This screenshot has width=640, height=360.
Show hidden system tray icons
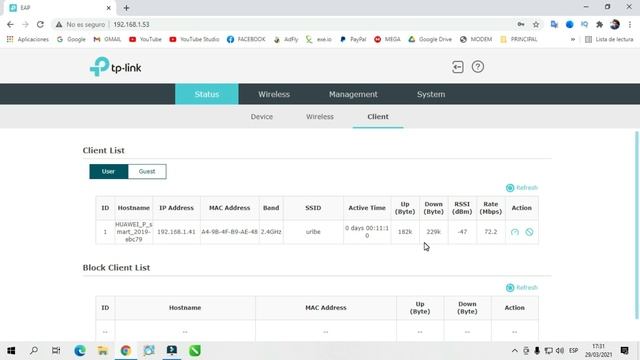515,351
